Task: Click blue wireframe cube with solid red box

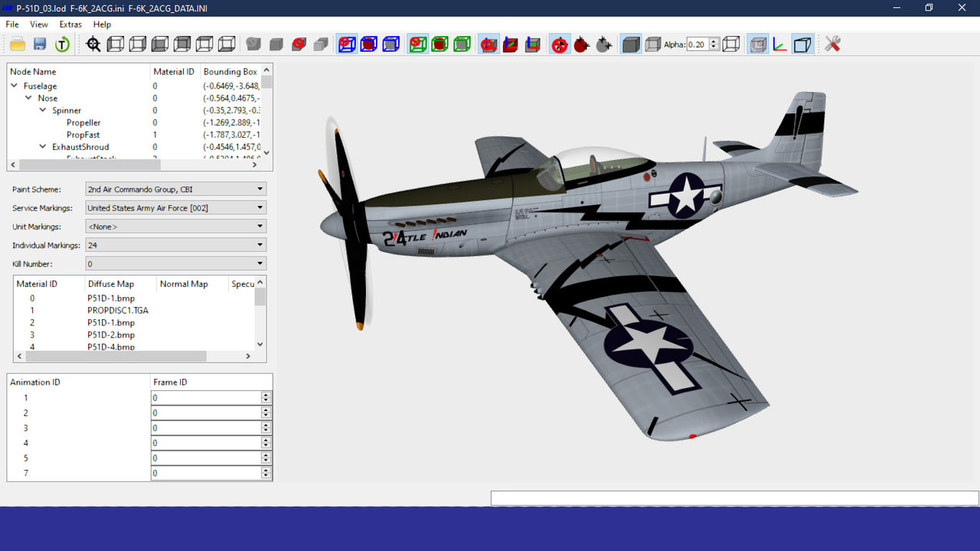Action: click(369, 44)
